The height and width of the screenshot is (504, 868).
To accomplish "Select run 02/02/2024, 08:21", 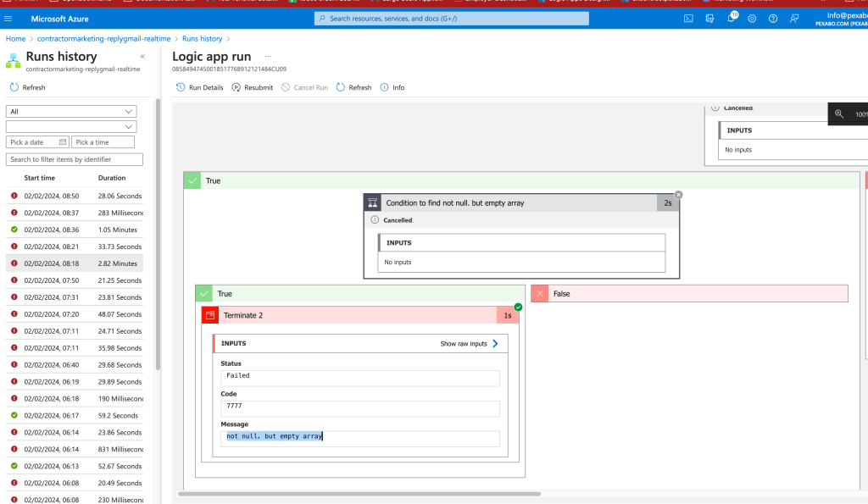I will 75,246.
